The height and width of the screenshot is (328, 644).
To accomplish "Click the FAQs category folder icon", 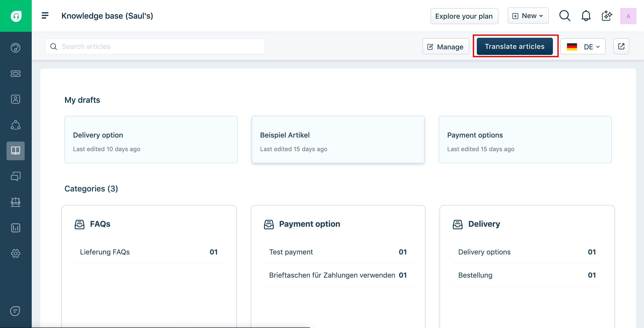I will pos(80,224).
